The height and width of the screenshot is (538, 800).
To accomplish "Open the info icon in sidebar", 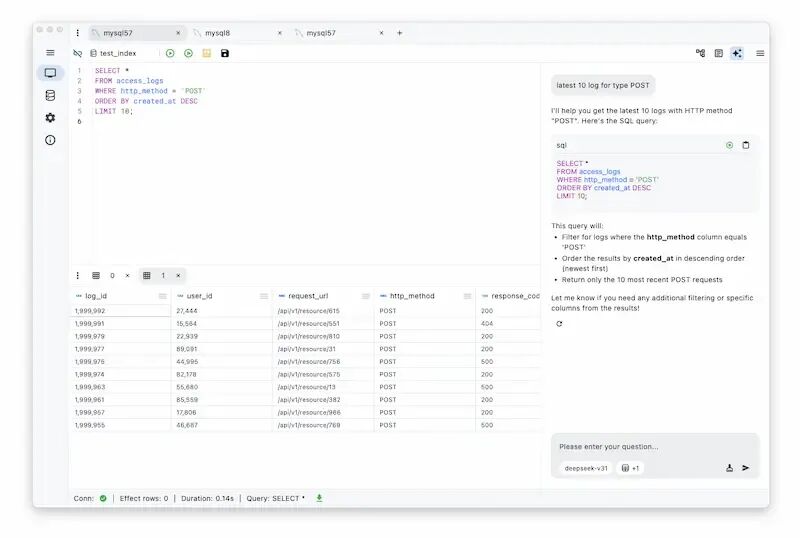I will [50, 140].
